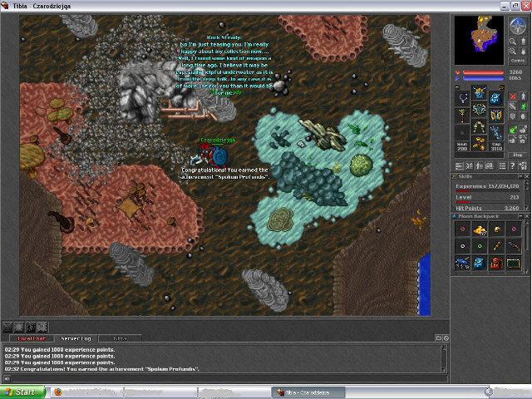
Task: Switch to the NPCs tab
Action: pyautogui.click(x=120, y=338)
